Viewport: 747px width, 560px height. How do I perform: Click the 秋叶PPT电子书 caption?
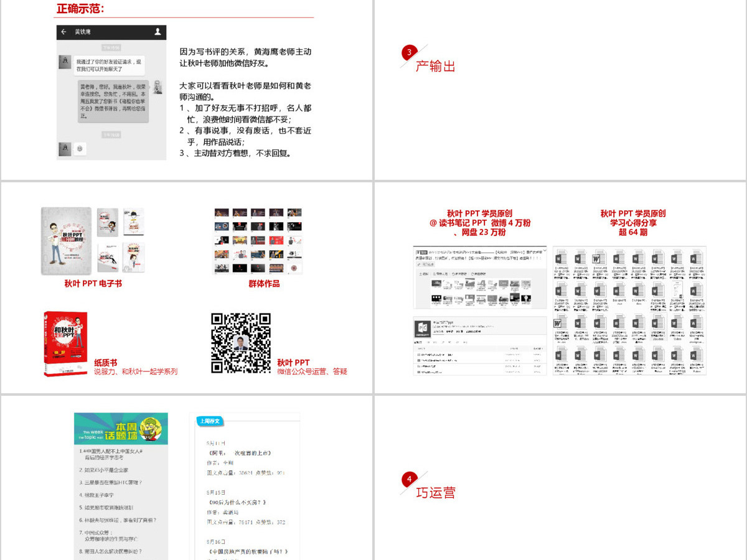click(93, 284)
